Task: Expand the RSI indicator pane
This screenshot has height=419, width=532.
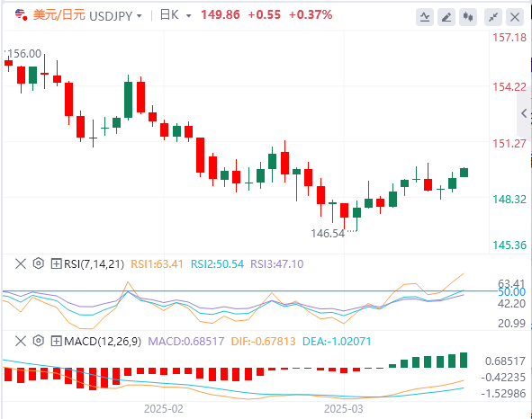Action: (x=56, y=263)
